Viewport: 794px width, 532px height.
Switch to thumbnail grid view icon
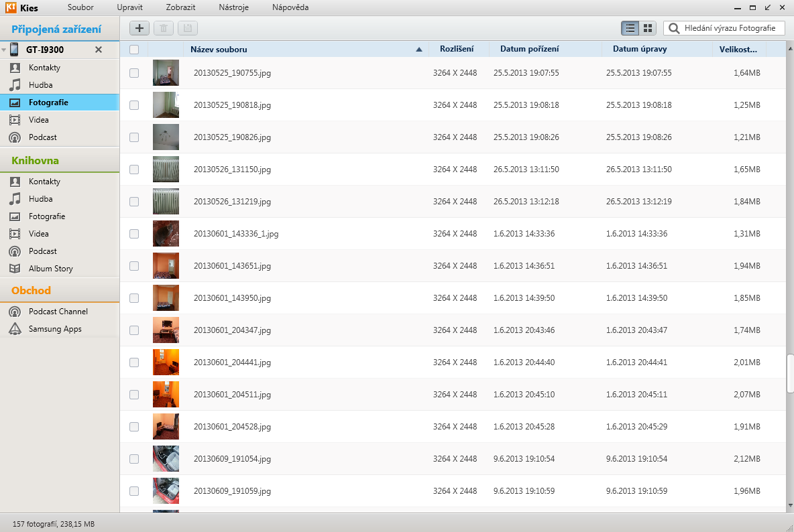point(647,28)
